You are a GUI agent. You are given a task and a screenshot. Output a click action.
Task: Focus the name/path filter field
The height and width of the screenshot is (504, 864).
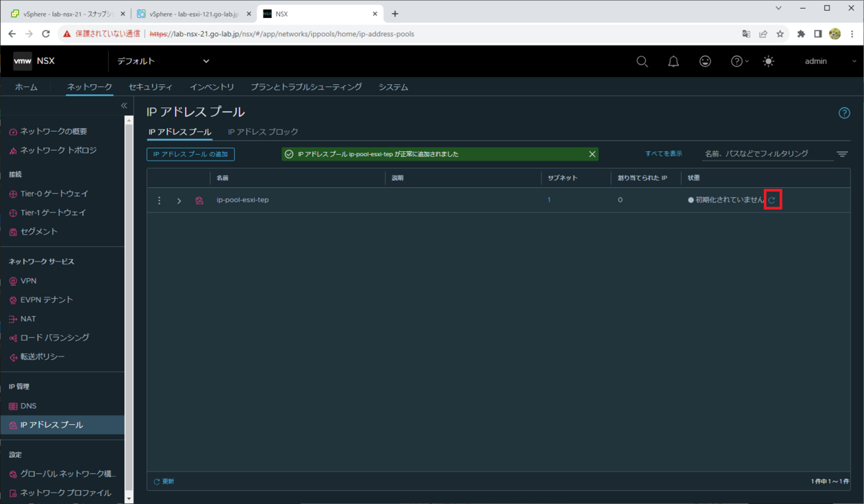pyautogui.click(x=766, y=154)
